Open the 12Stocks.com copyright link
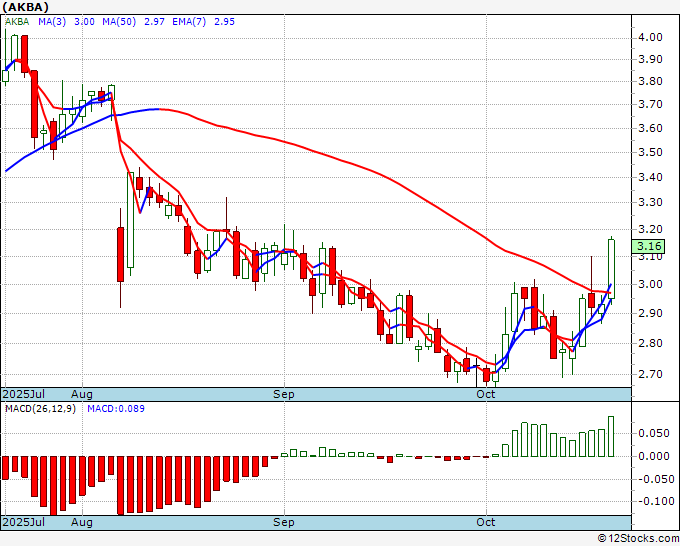 pos(638,539)
